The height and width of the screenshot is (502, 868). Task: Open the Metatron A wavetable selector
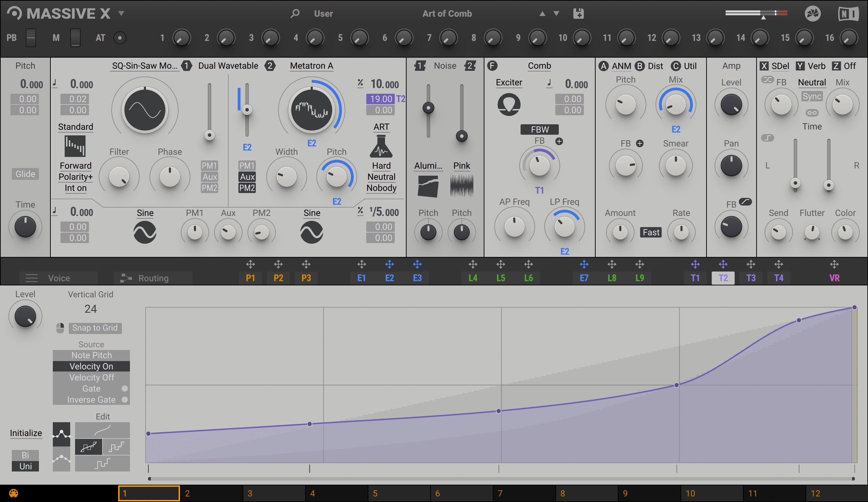312,66
